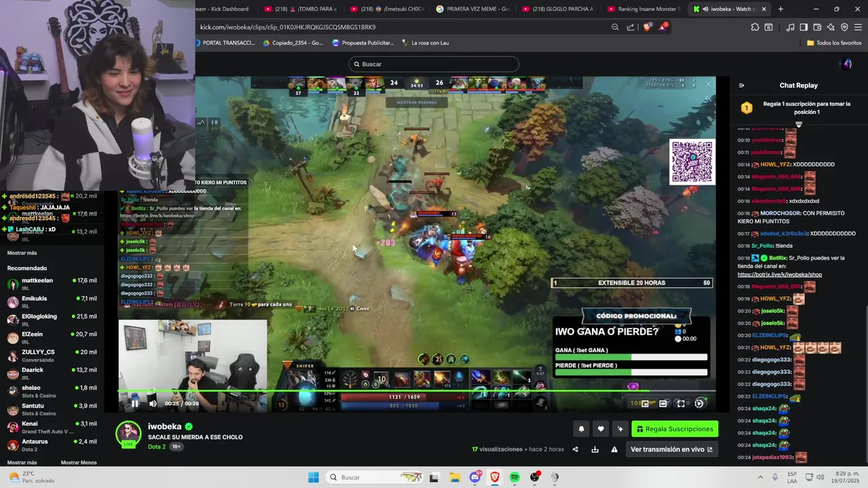Open Spotify from the taskbar
This screenshot has width=868, height=488.
pyautogui.click(x=515, y=477)
